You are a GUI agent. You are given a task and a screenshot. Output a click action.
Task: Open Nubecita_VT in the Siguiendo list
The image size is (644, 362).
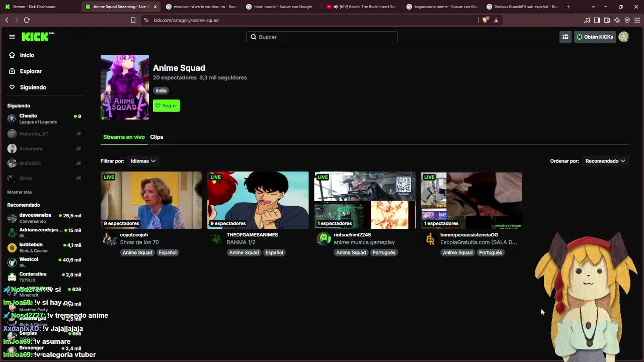pyautogui.click(x=44, y=134)
